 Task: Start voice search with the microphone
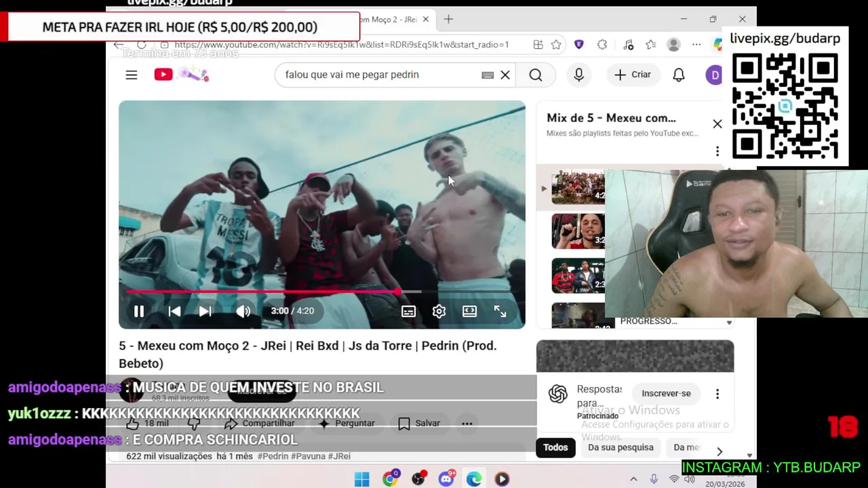[578, 75]
